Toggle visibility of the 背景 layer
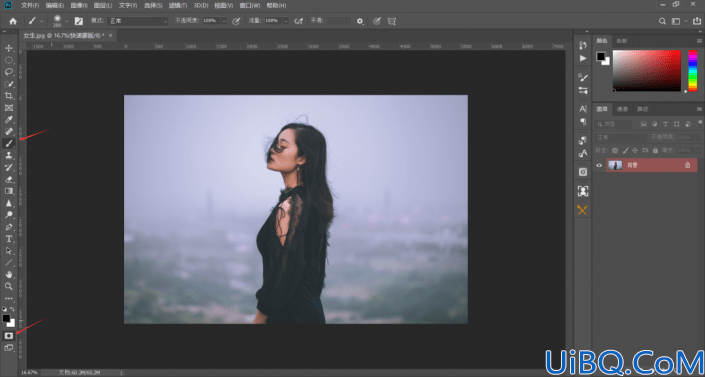 [x=599, y=166]
